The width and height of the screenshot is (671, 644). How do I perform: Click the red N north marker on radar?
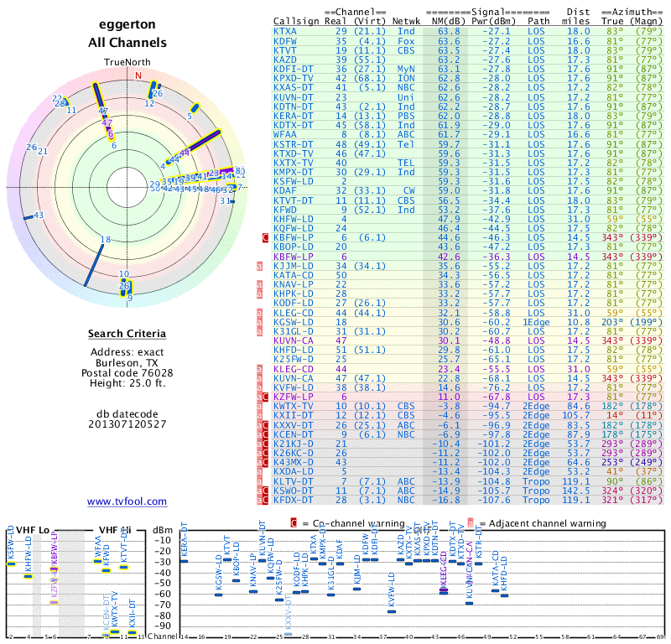[x=139, y=75]
